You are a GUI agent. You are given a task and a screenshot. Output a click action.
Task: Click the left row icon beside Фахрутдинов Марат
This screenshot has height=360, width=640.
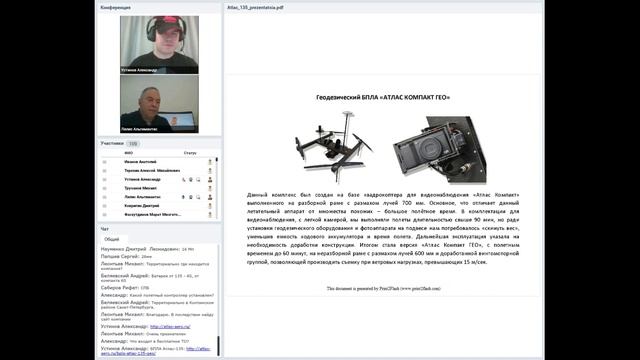click(104, 215)
